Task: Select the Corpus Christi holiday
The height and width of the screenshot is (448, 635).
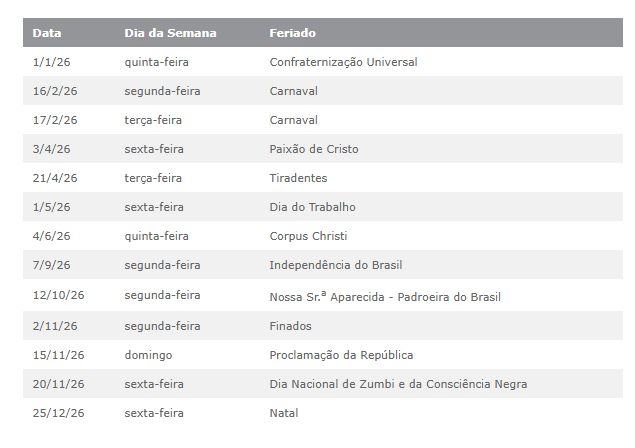Action: coord(309,236)
